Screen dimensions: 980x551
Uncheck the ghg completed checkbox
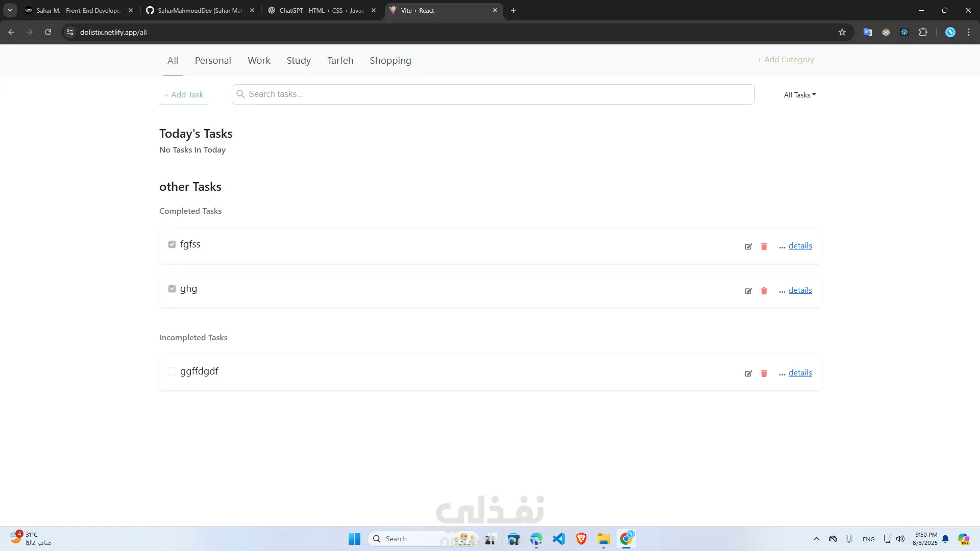[x=172, y=289]
